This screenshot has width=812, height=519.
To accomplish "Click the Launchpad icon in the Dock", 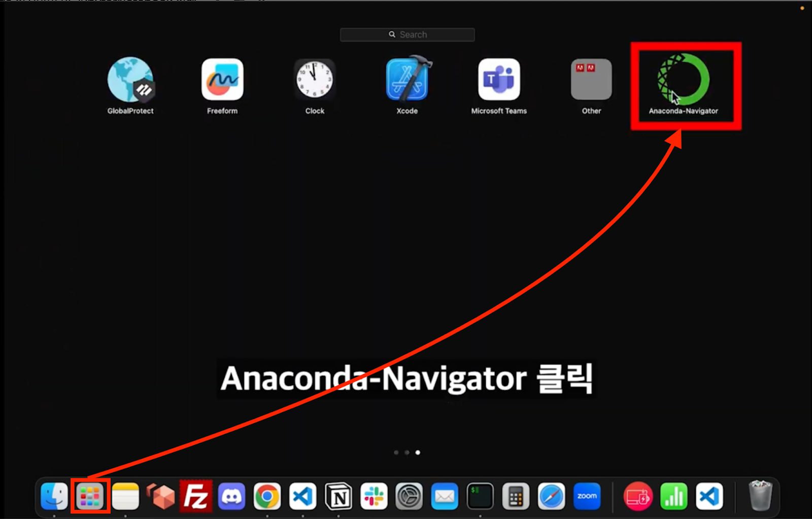I will [90, 496].
